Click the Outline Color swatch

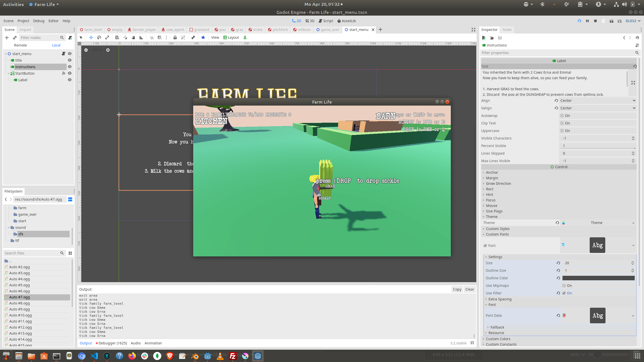point(598,278)
